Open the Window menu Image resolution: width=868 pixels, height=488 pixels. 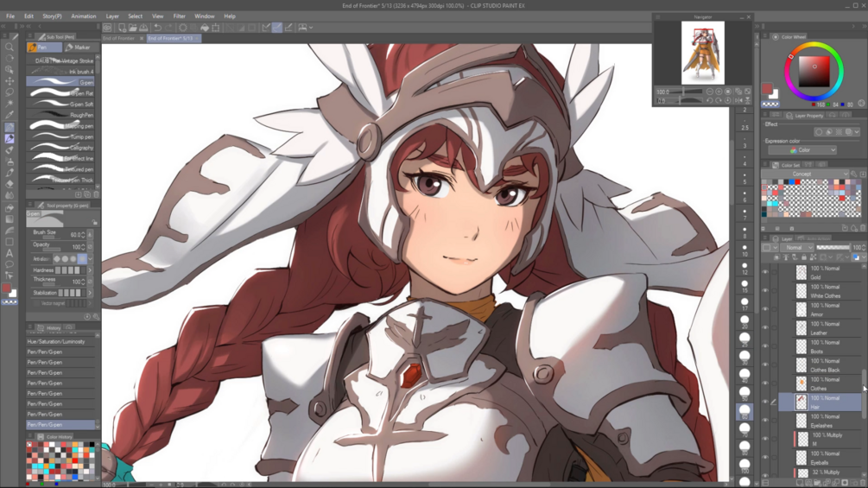pyautogui.click(x=205, y=16)
